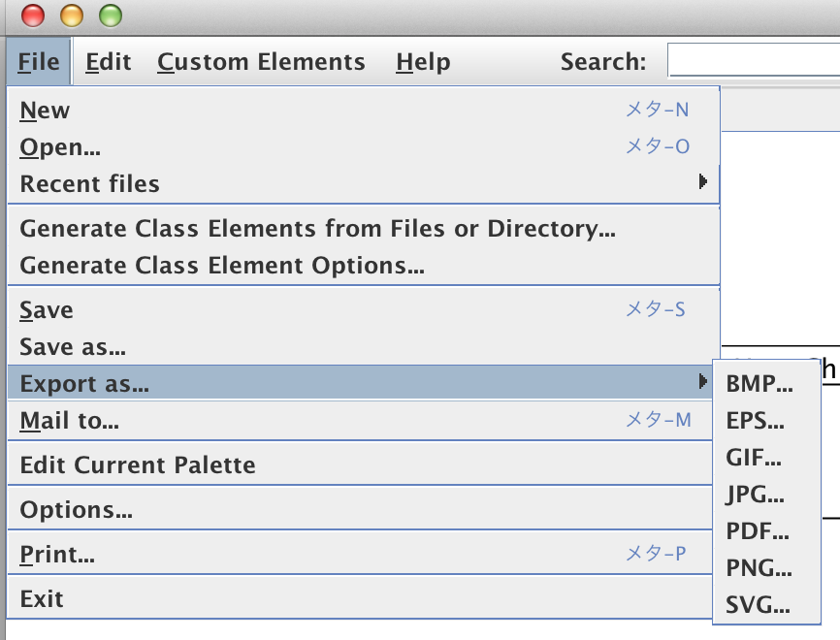Screen dimensions: 840x640
Task: Select New from File menu
Action: [x=363, y=111]
